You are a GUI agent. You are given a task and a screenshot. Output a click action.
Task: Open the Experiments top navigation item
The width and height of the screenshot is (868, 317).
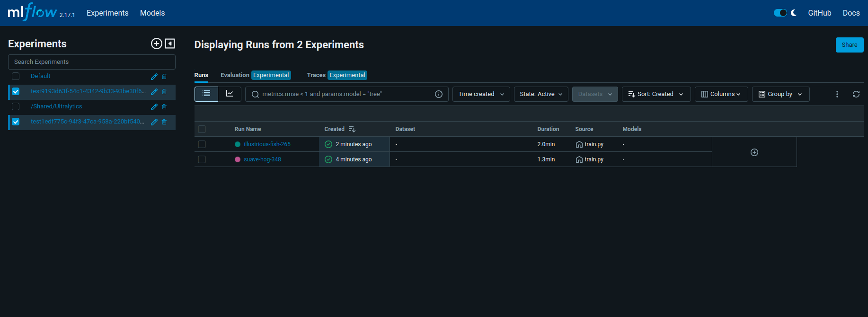click(x=107, y=13)
